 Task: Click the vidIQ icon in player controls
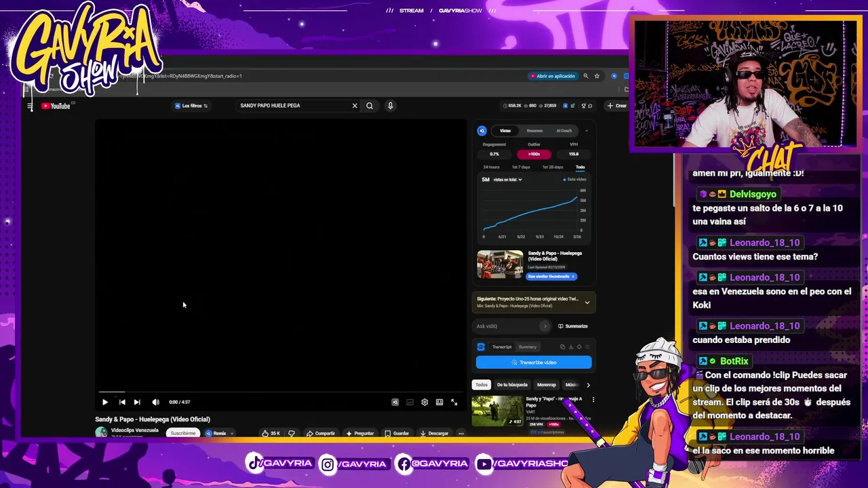point(395,402)
